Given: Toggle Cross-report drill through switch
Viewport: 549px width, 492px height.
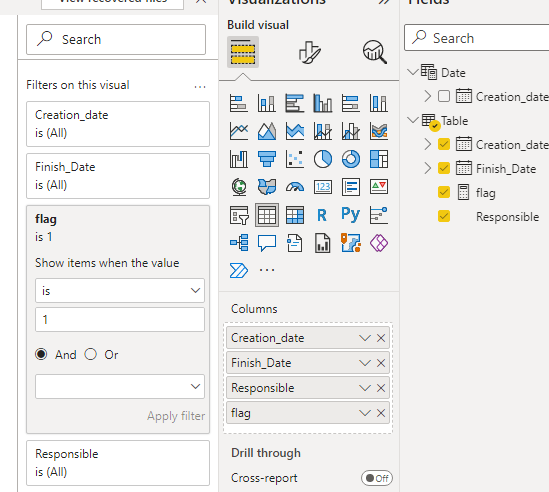Looking at the screenshot, I should tap(377, 478).
